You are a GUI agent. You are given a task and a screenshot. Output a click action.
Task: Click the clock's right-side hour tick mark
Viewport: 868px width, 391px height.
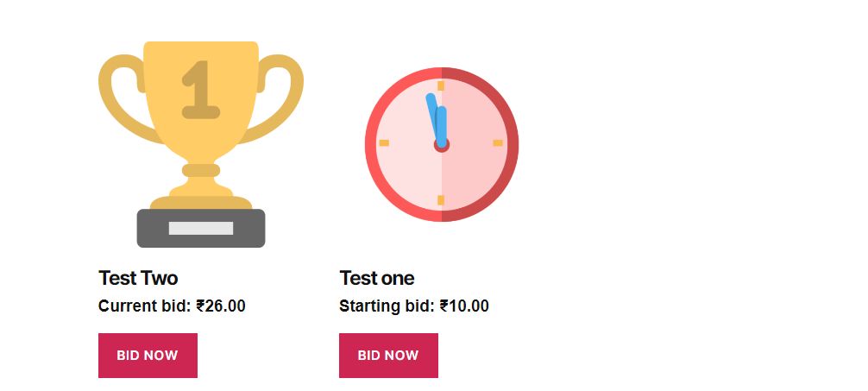[x=498, y=142]
